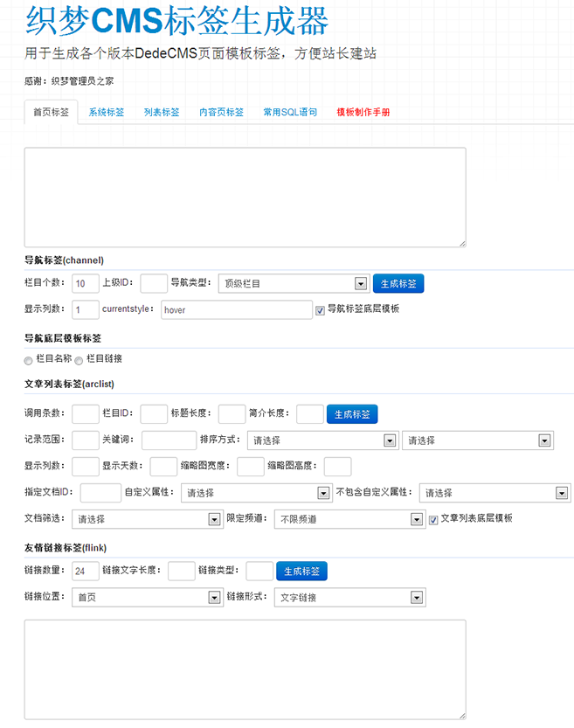Open the first 排序方式 dropdown
The height and width of the screenshot is (728, 574).
(323, 440)
